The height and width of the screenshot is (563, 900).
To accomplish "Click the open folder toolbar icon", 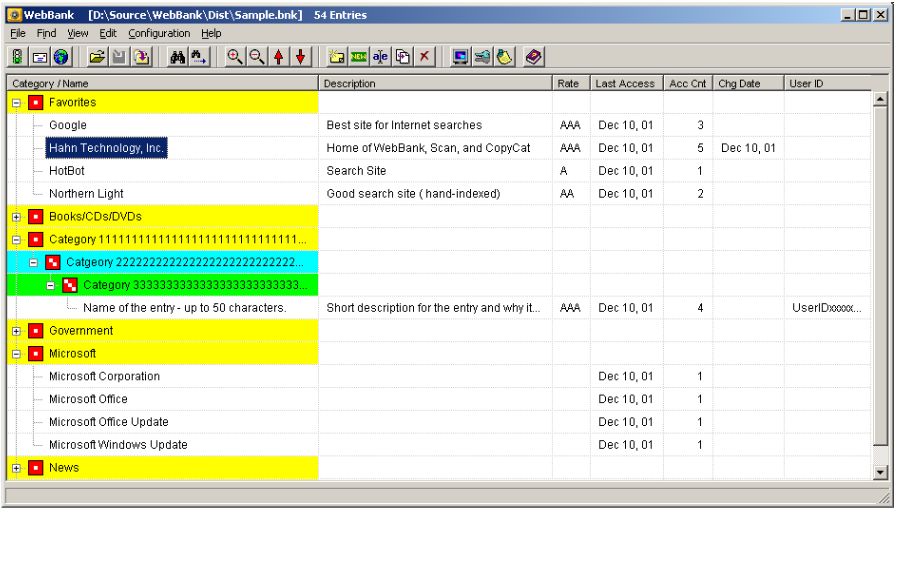I will click(98, 57).
